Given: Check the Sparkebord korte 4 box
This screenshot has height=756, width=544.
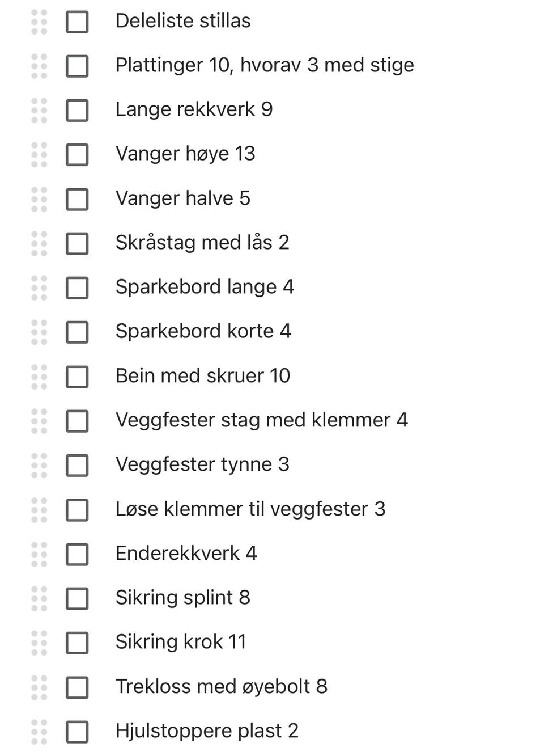Looking at the screenshot, I should coord(77,332).
